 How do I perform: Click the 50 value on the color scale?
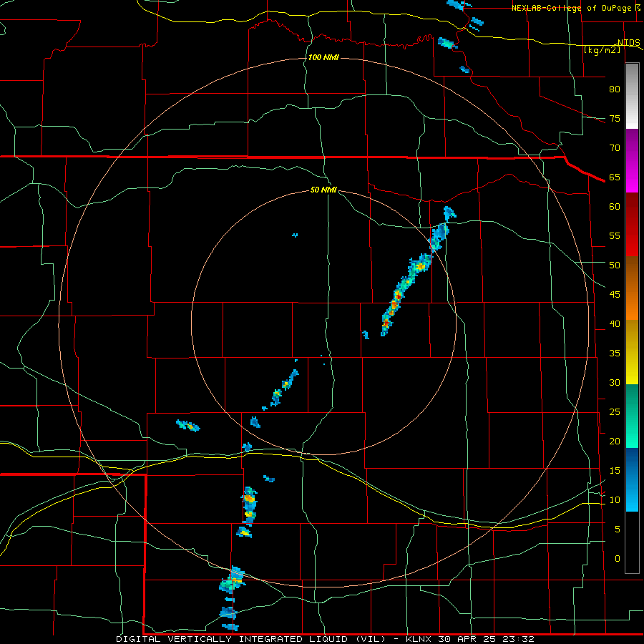point(615,265)
